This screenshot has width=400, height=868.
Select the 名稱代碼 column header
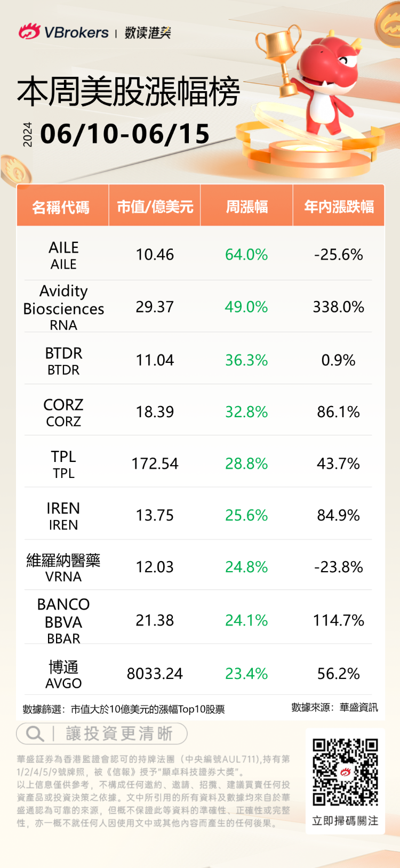[61, 207]
